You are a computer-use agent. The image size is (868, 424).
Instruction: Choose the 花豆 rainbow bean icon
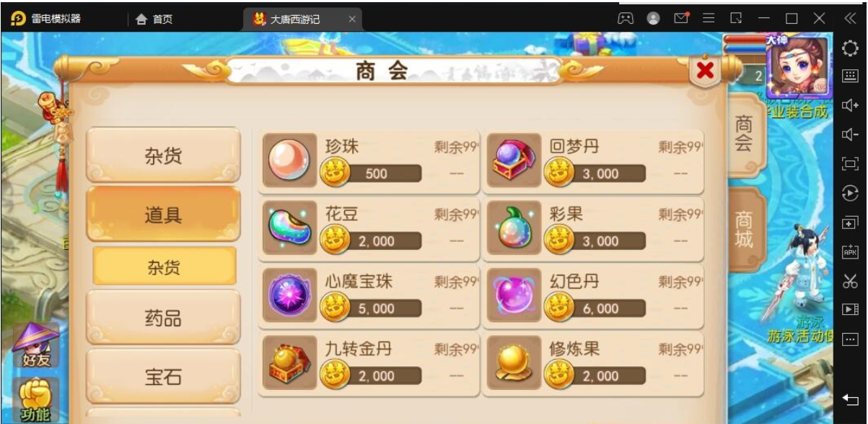click(x=289, y=228)
